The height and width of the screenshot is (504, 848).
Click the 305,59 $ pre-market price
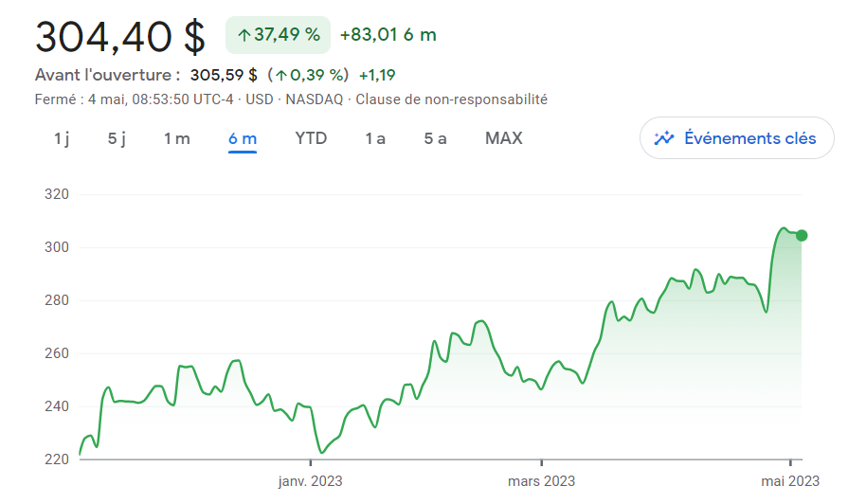click(x=224, y=75)
